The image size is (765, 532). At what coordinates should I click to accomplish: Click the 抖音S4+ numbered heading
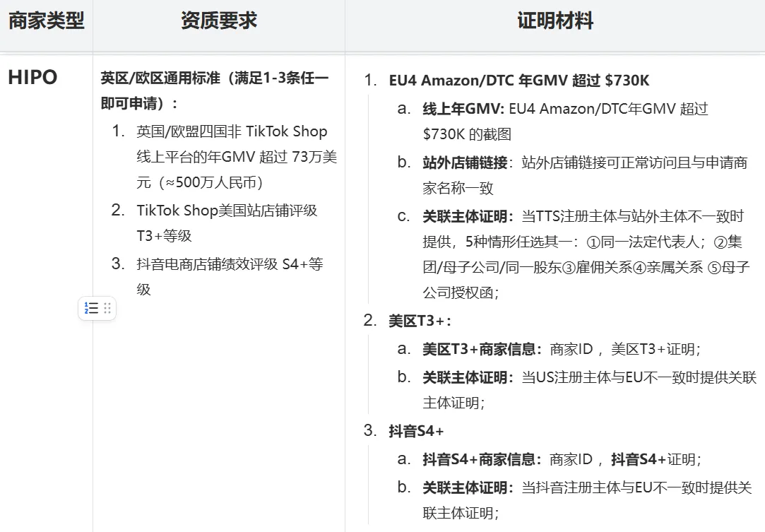(416, 431)
